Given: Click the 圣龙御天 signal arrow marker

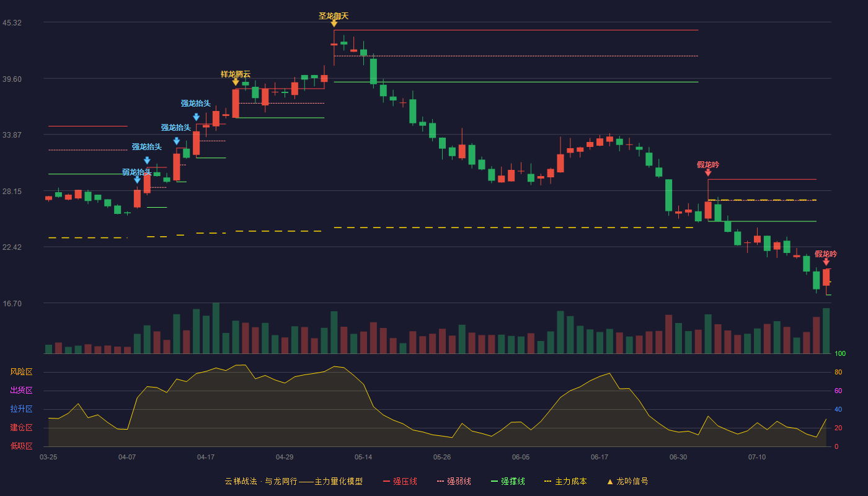Looking at the screenshot, I should coord(334,24).
